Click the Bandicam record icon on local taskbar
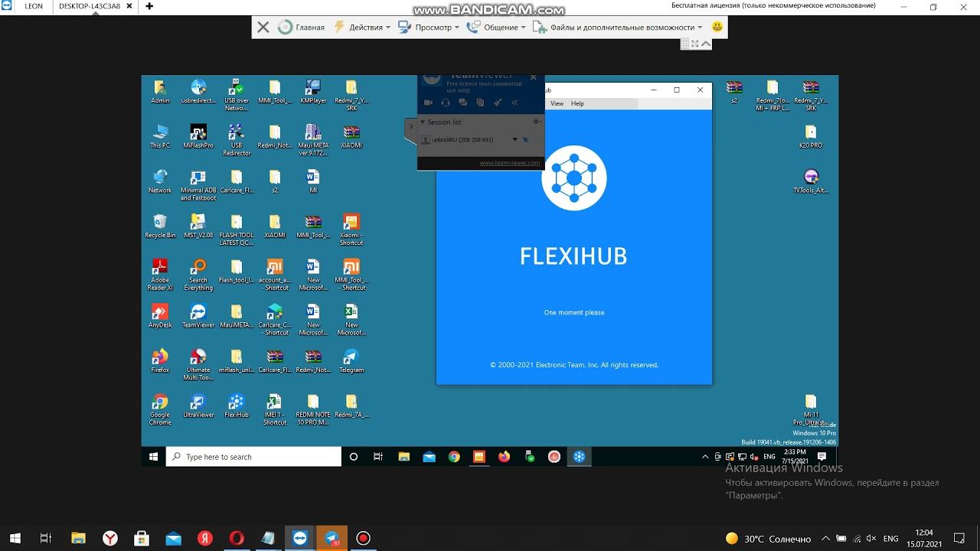 pos(364,538)
